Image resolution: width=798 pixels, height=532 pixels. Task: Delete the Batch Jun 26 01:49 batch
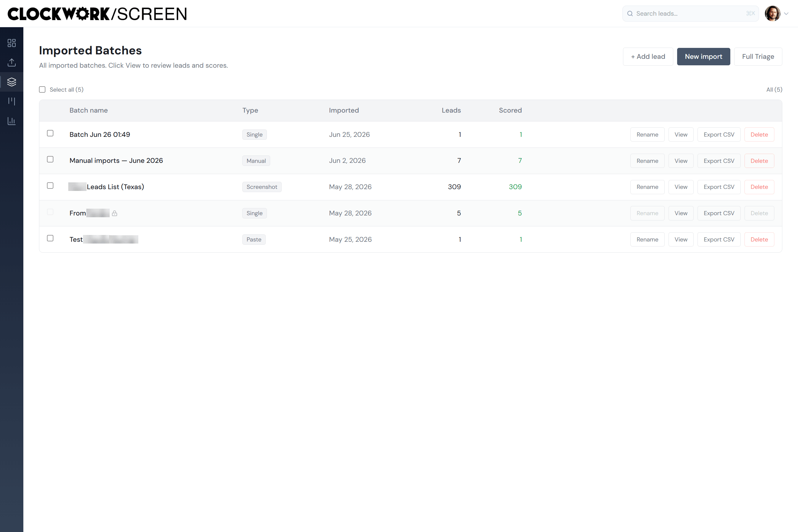(x=759, y=135)
